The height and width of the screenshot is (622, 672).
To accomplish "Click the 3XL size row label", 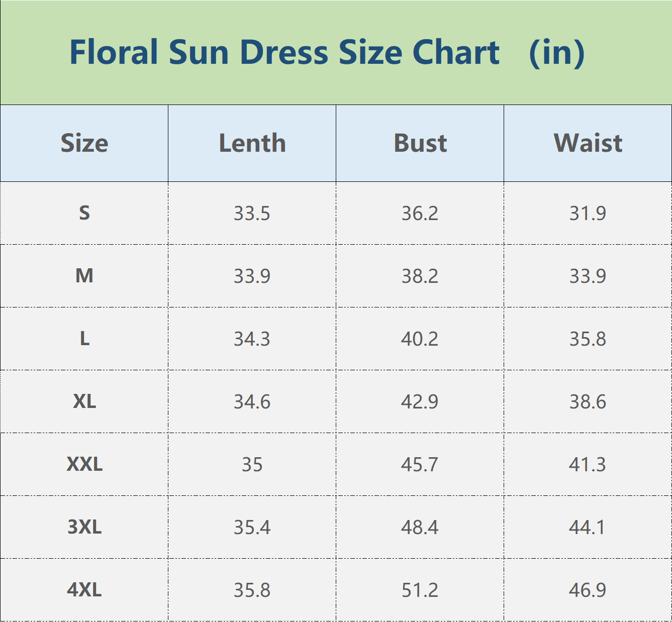I will (x=84, y=527).
